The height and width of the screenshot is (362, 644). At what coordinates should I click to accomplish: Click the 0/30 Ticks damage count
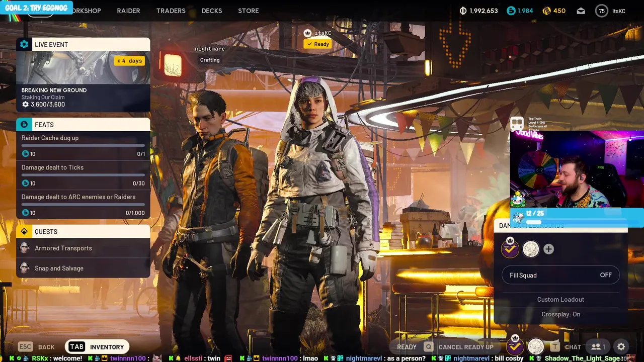tap(139, 184)
